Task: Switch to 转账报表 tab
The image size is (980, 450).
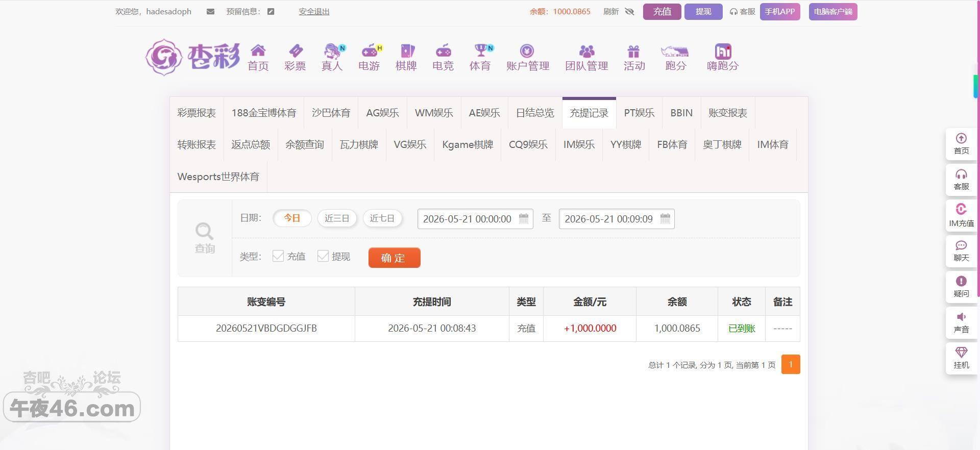Action: [197, 144]
